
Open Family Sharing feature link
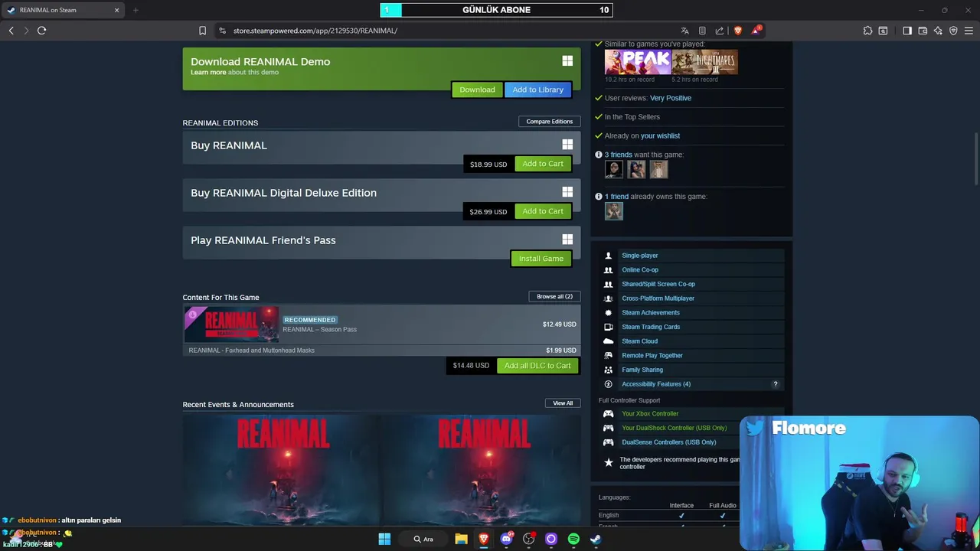642,370
